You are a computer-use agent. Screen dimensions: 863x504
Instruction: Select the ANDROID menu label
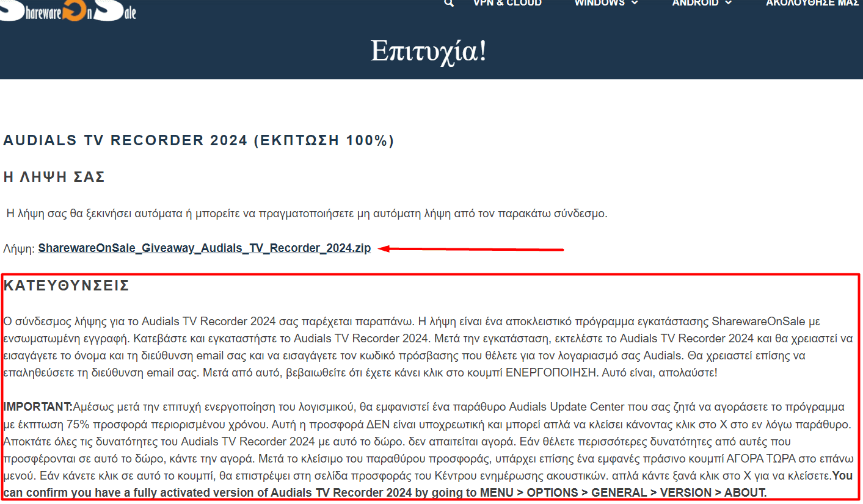click(x=695, y=3)
